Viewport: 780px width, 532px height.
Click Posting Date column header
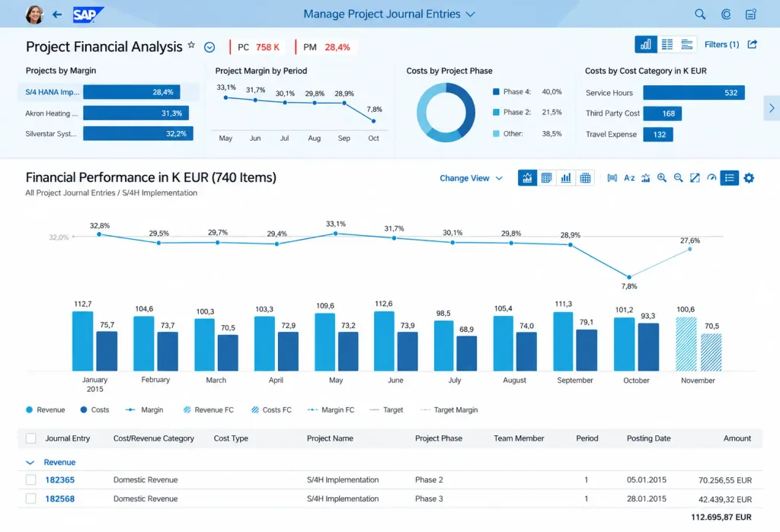click(x=649, y=438)
